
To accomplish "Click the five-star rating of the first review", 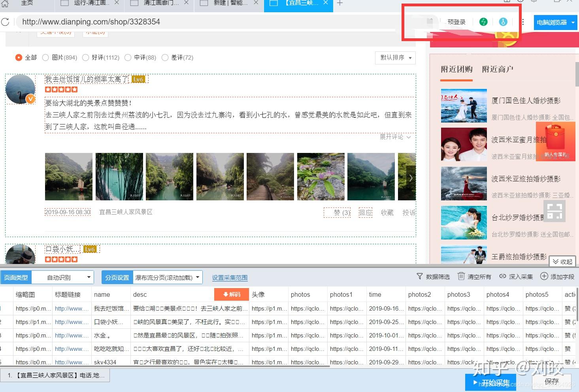I will coord(61,90).
